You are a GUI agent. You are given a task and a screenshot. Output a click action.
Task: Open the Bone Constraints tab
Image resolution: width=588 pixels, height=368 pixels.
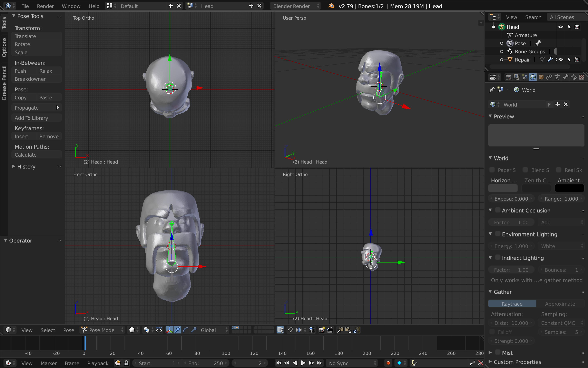pos(574,77)
